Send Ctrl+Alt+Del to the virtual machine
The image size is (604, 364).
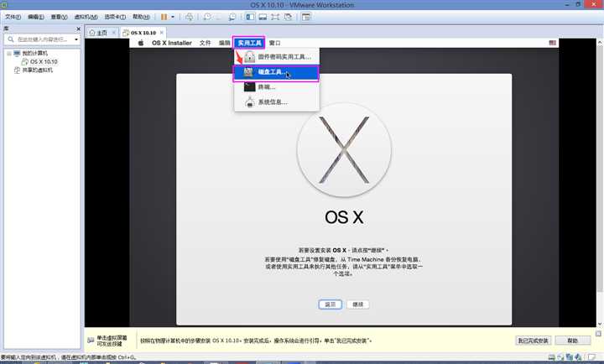click(x=189, y=17)
